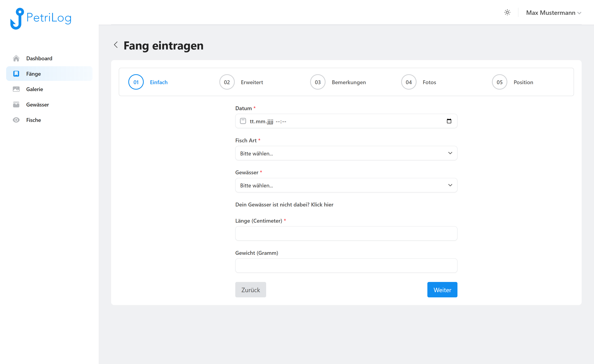Open Dashboard from the sidebar

[49, 58]
